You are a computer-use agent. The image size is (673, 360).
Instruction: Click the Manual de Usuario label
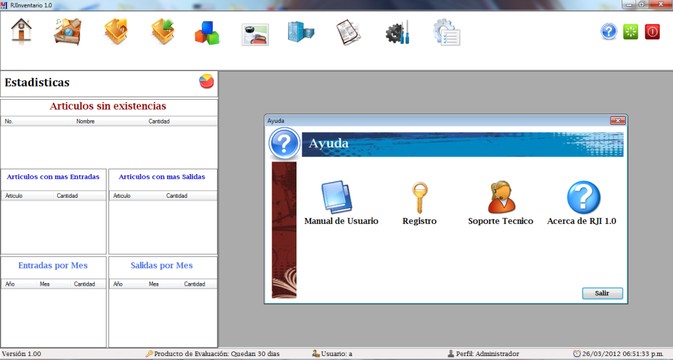[x=341, y=221]
